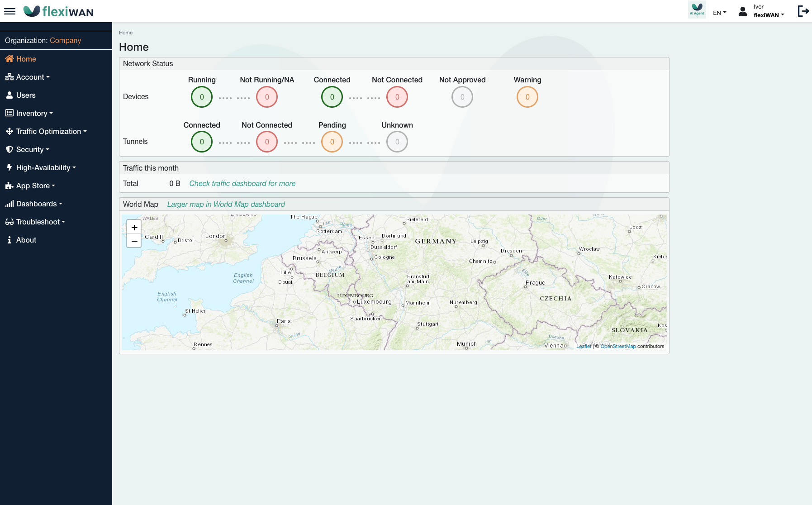Click the devices Warning count circle
Image resolution: width=812 pixels, height=505 pixels.
[527, 97]
